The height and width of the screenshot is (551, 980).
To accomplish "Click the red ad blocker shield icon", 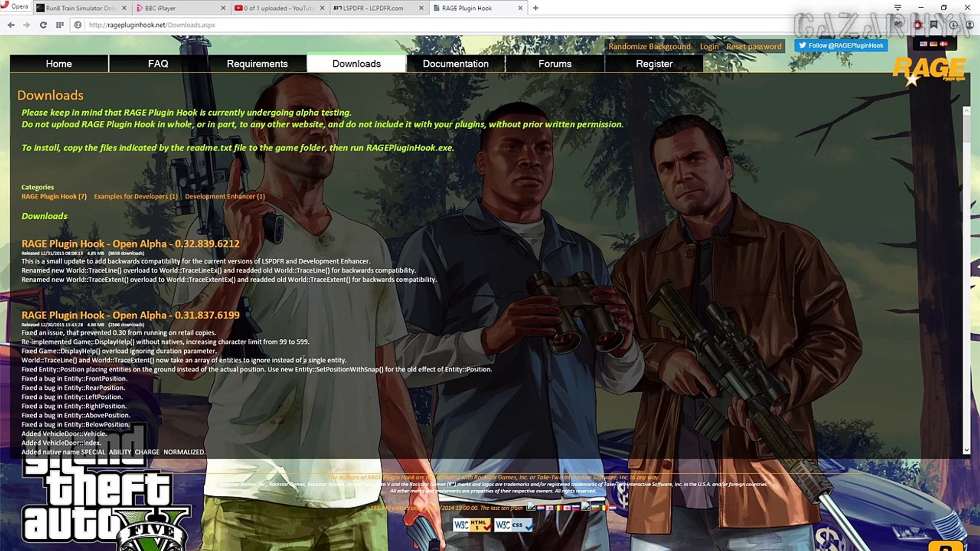I will [x=918, y=24].
